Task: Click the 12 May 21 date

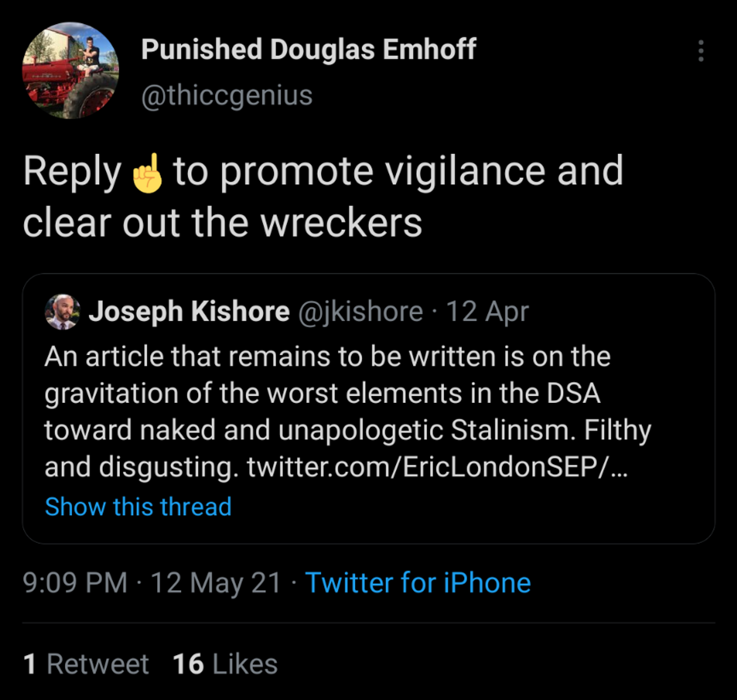Action: point(215,583)
